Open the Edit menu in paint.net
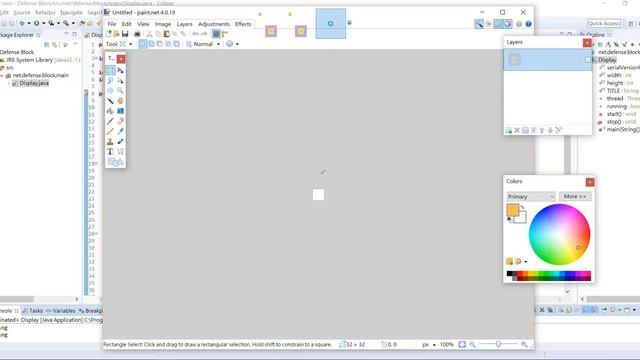Viewport: 640px width, 360px height. (127, 24)
